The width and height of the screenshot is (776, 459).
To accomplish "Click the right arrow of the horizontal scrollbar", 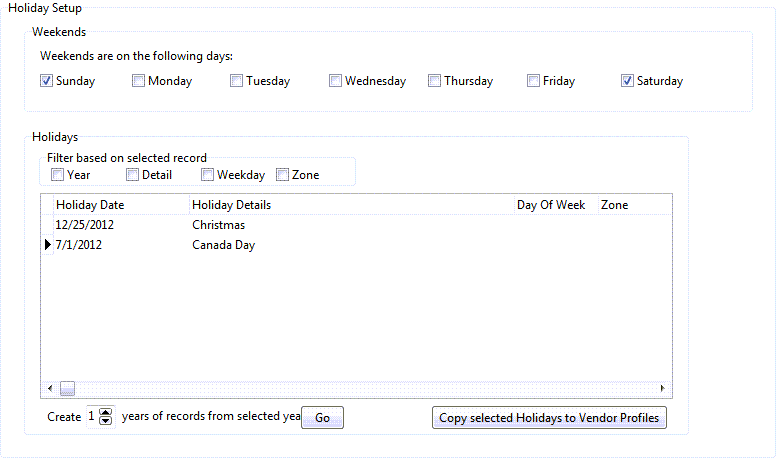I will (662, 388).
